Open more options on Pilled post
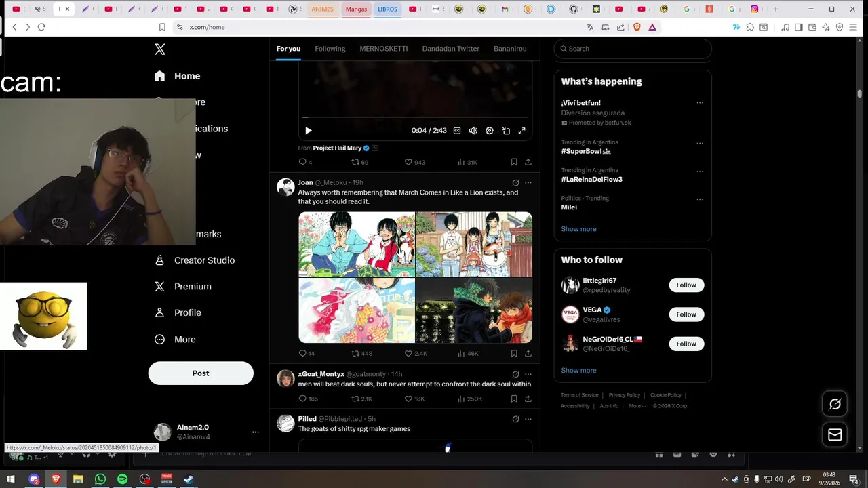The width and height of the screenshot is (868, 488). point(528,419)
